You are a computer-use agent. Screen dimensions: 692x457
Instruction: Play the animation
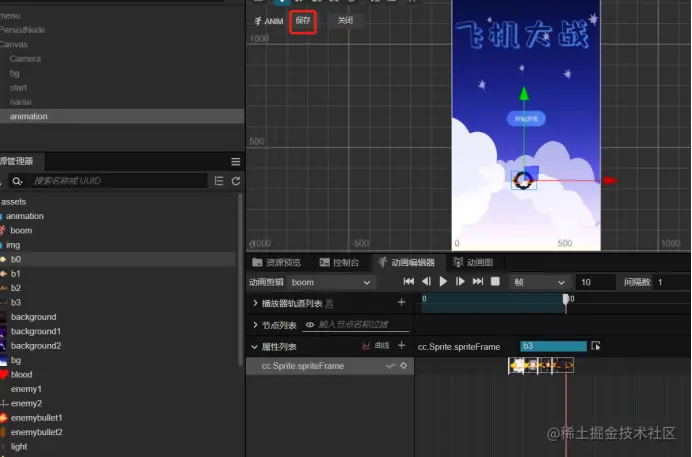pyautogui.click(x=443, y=281)
